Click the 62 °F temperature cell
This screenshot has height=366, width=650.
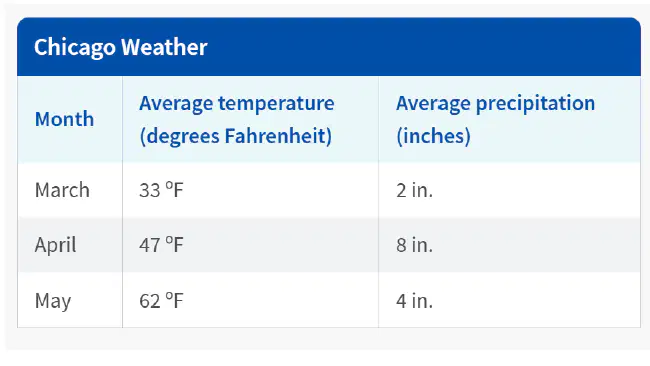coord(161,301)
